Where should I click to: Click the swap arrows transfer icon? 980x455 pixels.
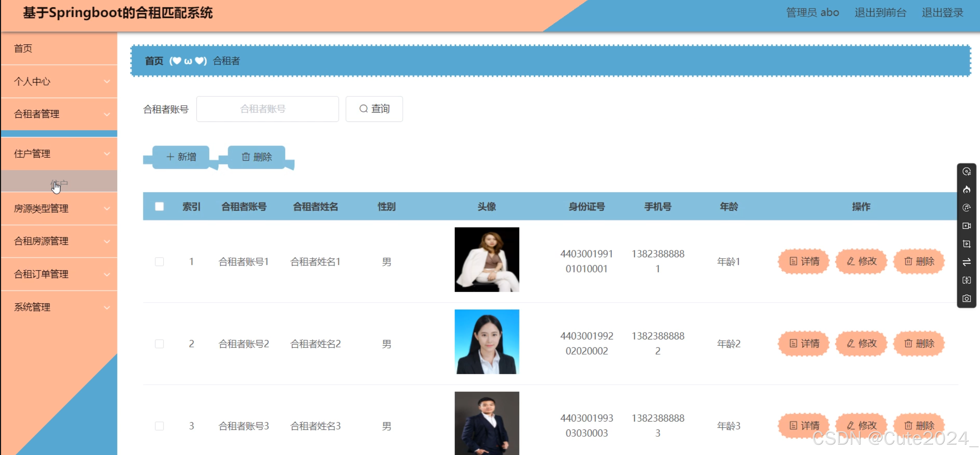tap(966, 262)
